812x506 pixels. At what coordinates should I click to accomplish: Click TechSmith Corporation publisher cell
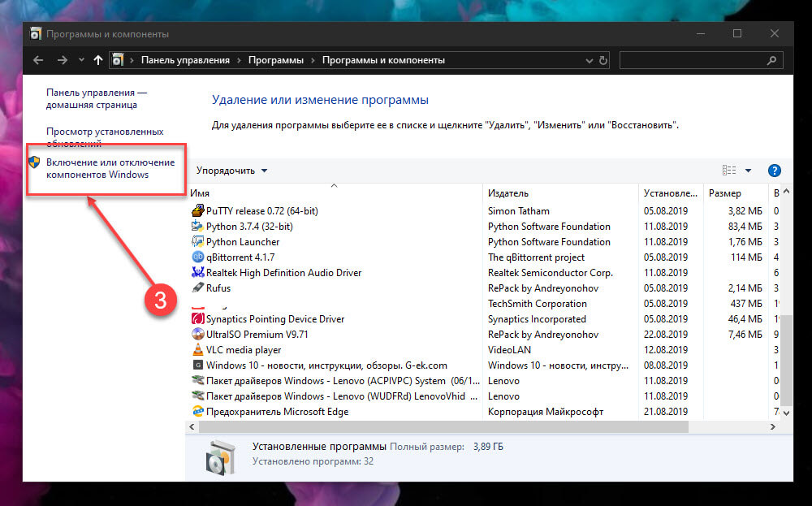pos(537,304)
